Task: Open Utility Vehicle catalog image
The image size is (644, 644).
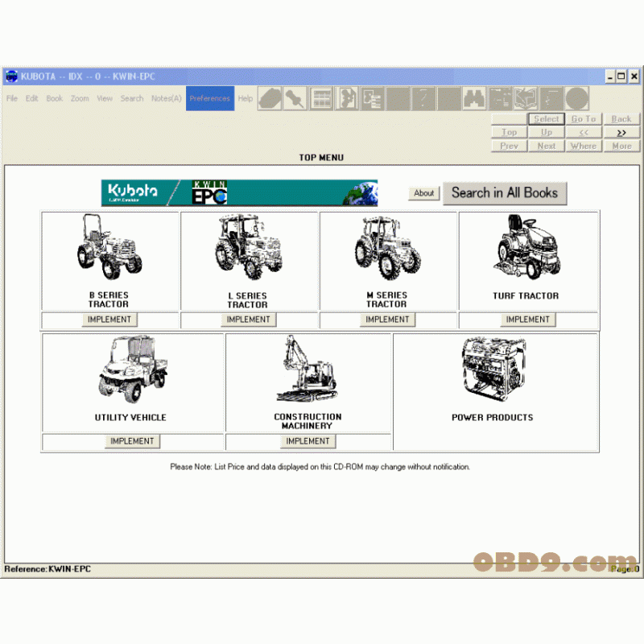Action: (x=133, y=369)
